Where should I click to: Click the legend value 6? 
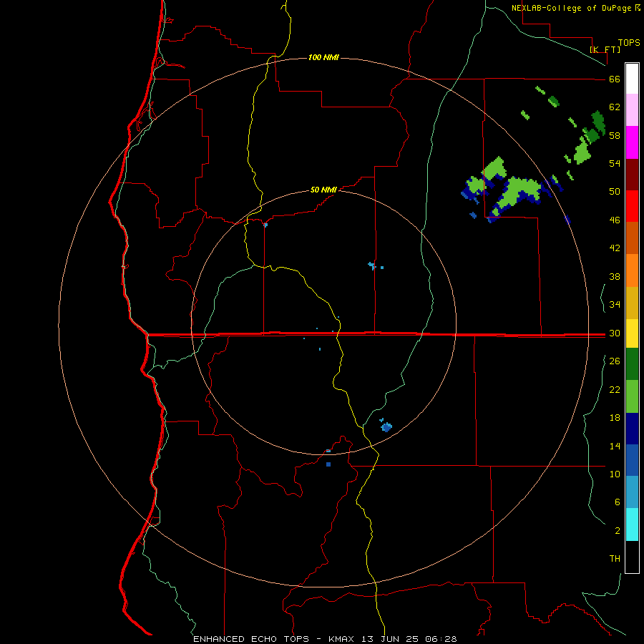tap(617, 502)
